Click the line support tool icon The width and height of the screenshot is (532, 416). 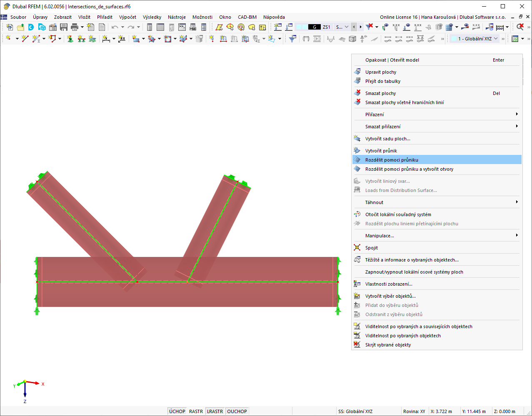tap(81, 39)
